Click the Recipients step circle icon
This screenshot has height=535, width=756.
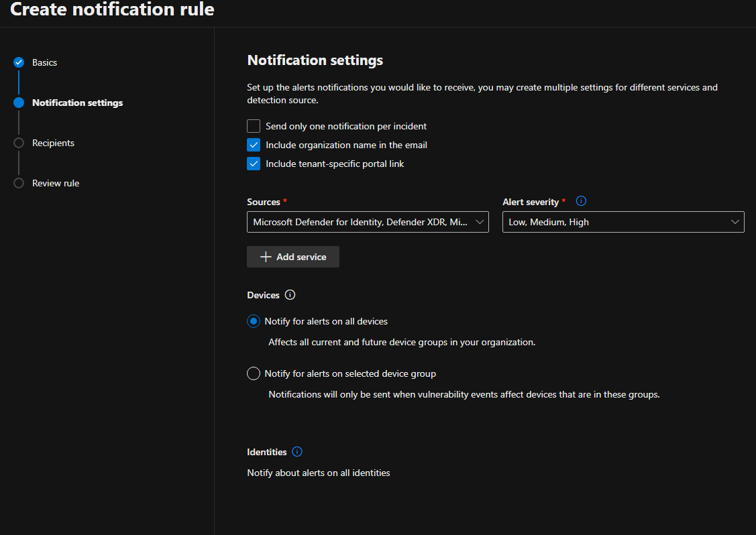19,143
